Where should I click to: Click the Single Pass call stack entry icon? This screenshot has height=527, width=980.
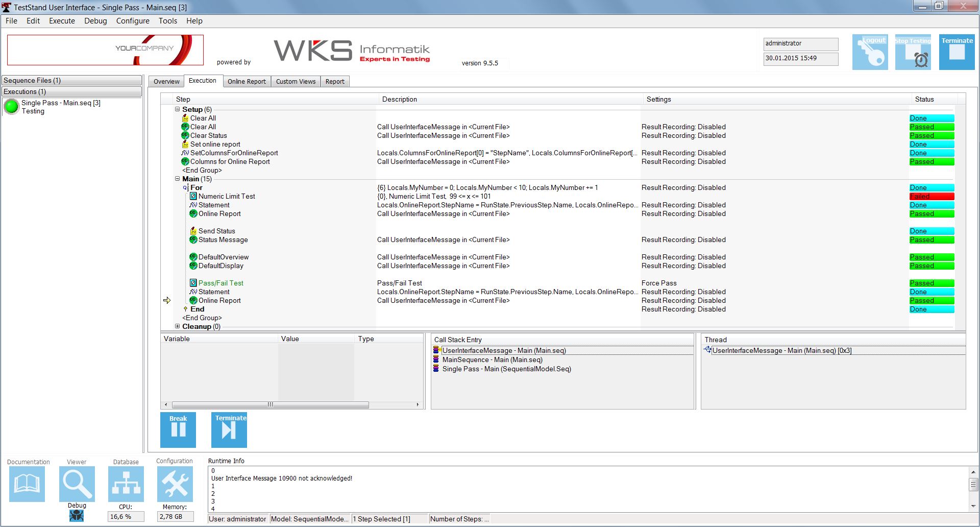pos(436,369)
